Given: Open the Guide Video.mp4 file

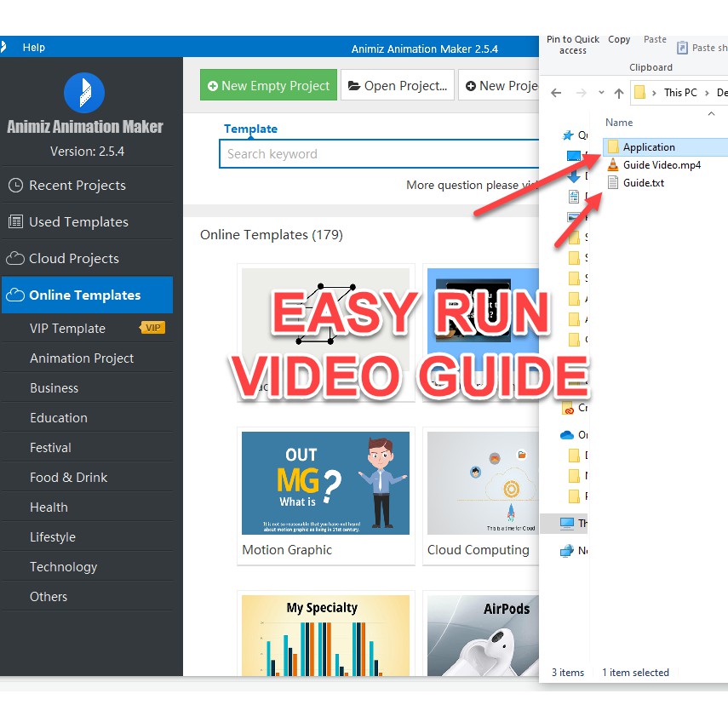Looking at the screenshot, I should coord(661,165).
